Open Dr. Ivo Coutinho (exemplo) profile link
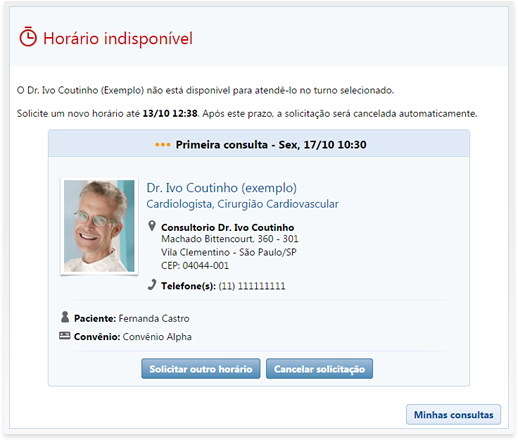 [x=221, y=188]
